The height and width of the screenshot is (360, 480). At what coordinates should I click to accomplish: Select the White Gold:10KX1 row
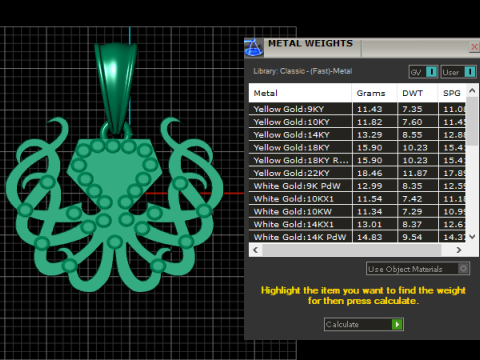[357, 199]
